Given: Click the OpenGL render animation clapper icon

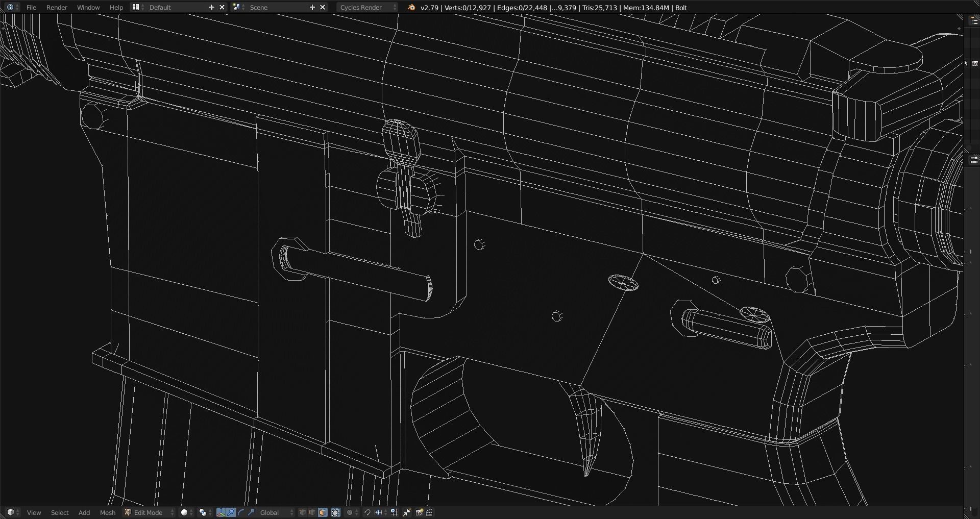Looking at the screenshot, I should (x=430, y=512).
